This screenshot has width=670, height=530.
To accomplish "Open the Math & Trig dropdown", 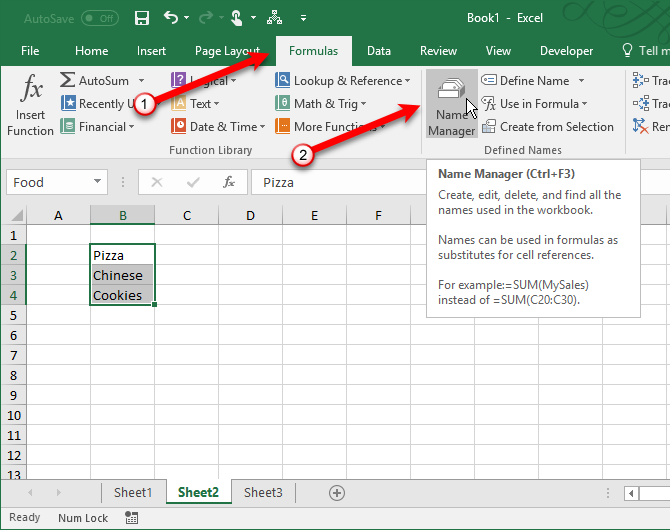I will [x=363, y=104].
